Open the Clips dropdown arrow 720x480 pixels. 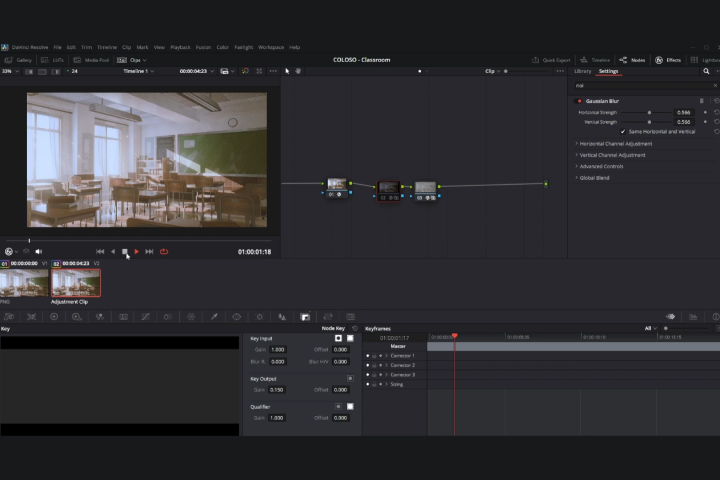pos(145,60)
